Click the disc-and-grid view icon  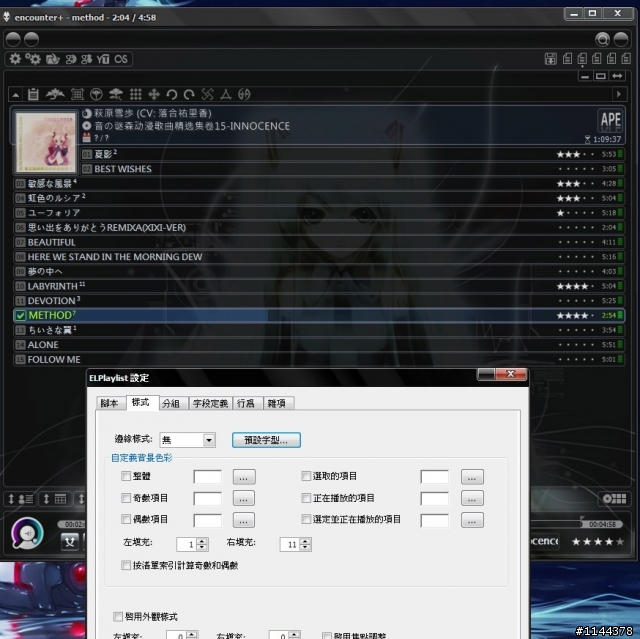(x=614, y=498)
